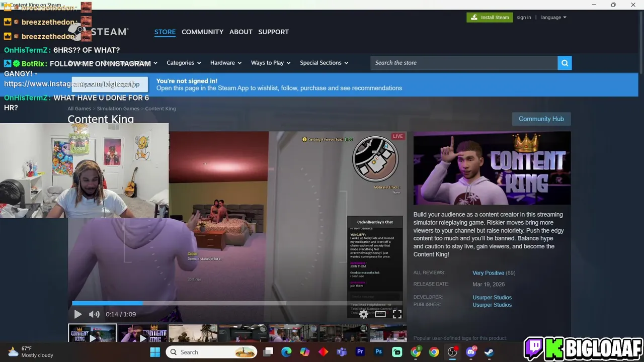Go to the COMMUNITY tab
Screen dimensions: 644x362
[202, 32]
